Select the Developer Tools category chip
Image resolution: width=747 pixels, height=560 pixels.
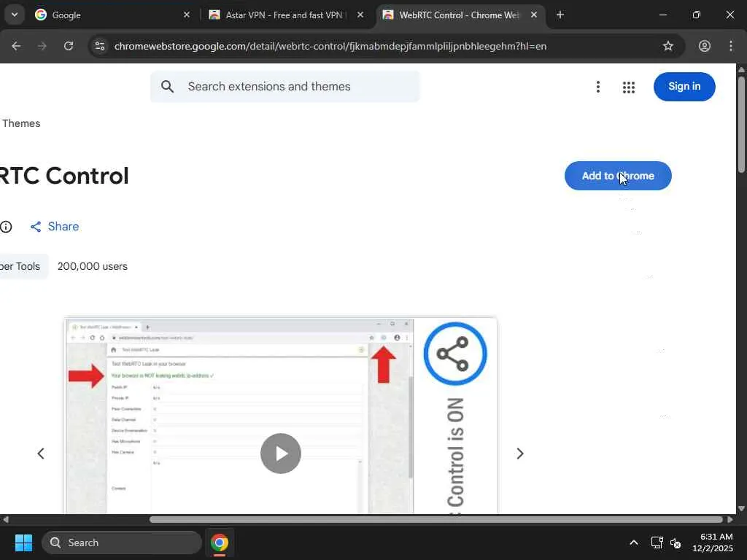click(23, 266)
